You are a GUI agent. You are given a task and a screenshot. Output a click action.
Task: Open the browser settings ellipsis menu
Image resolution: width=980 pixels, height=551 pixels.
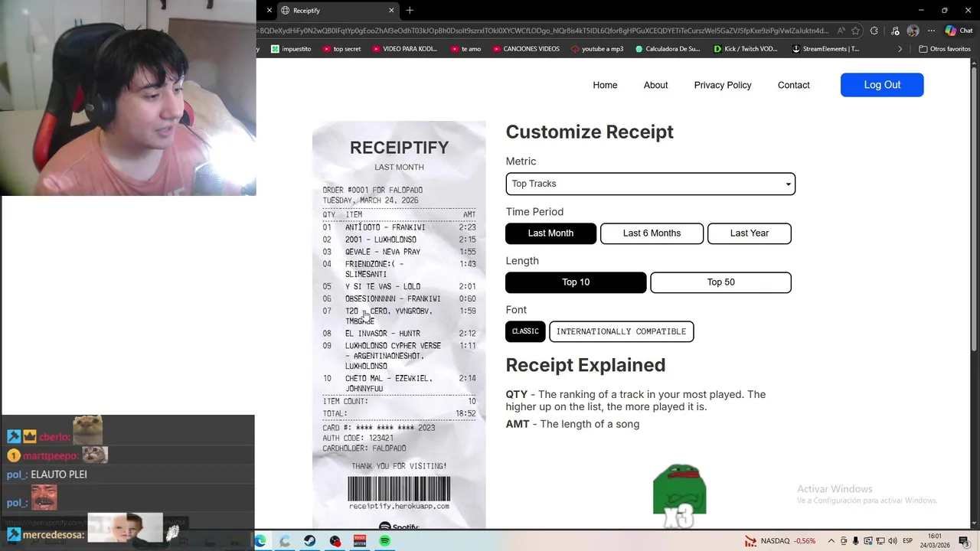coord(931,31)
